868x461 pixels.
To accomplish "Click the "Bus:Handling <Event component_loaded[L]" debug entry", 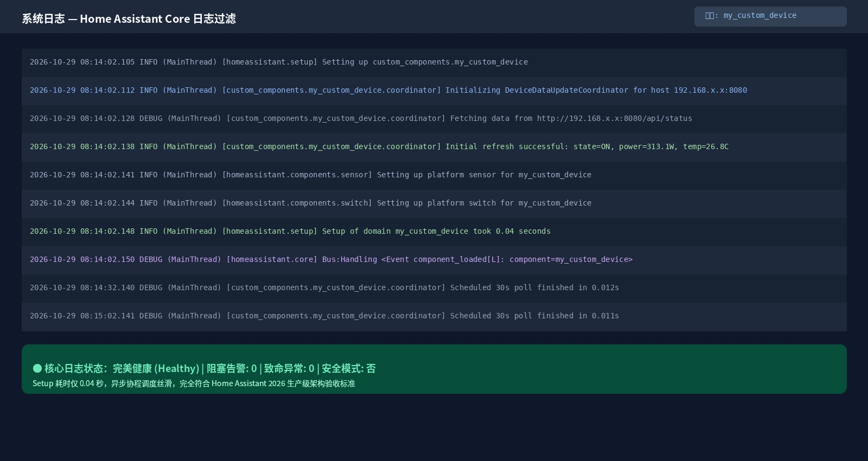I will [434, 260].
